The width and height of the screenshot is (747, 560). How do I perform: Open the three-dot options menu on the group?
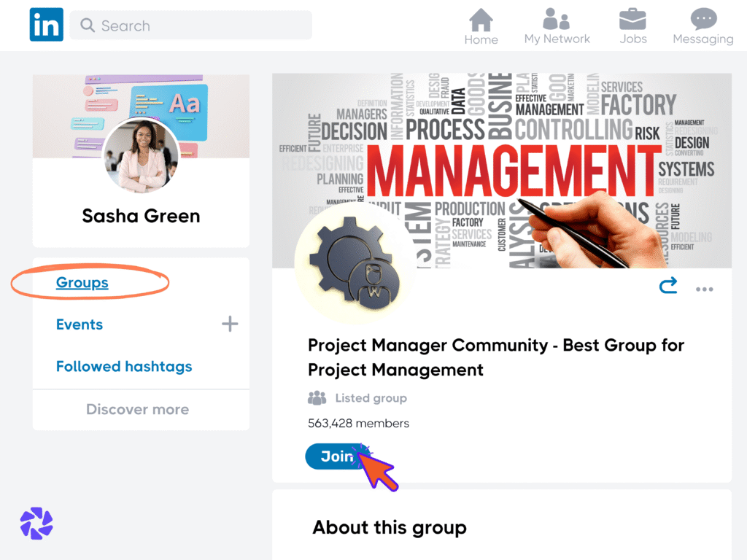(x=704, y=289)
